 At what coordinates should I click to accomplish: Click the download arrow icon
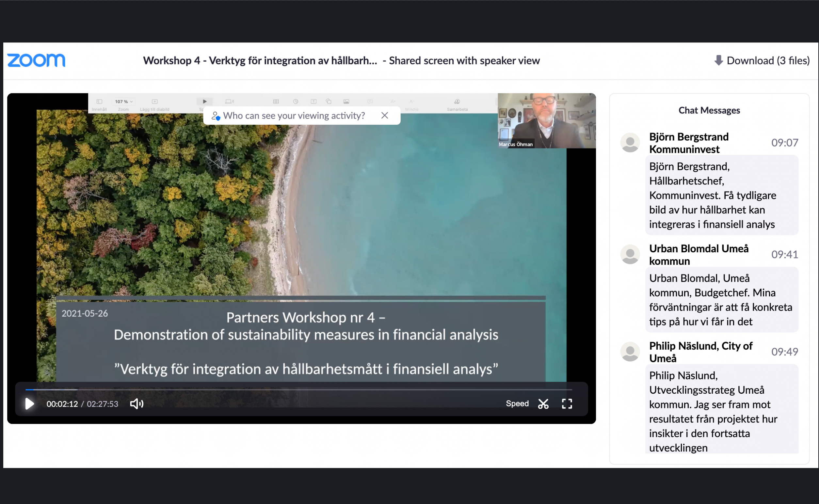(x=719, y=60)
